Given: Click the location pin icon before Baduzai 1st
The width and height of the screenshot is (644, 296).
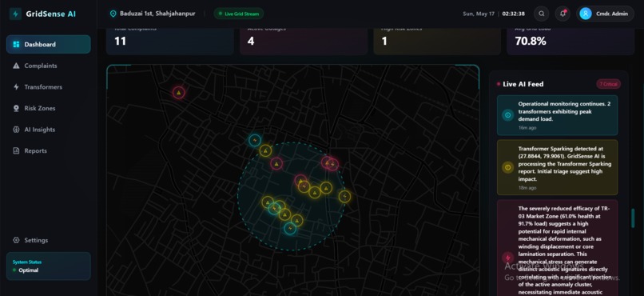Looking at the screenshot, I should [x=113, y=14].
